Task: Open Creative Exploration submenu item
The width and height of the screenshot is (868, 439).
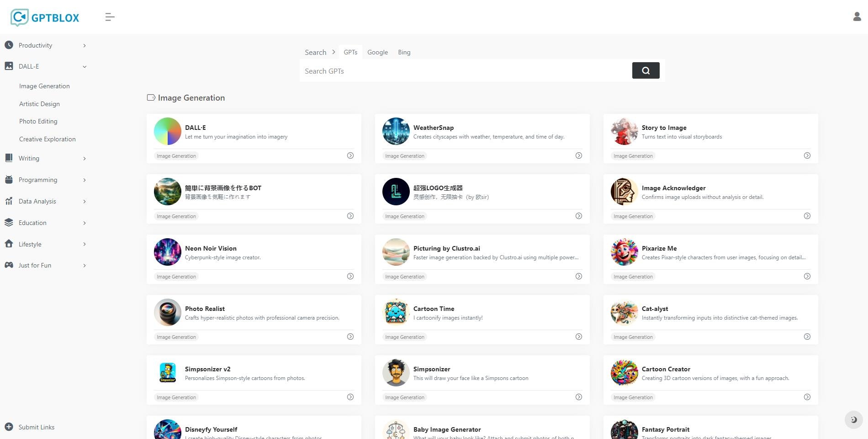Action: 48,139
